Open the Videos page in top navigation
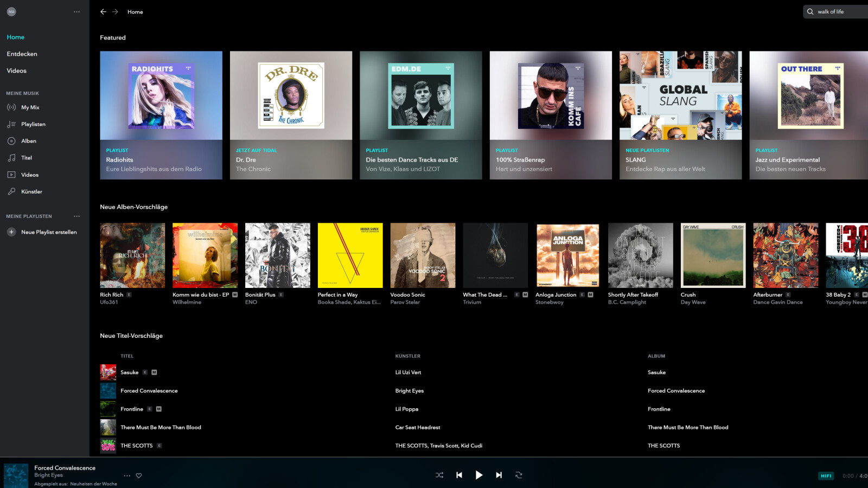Viewport: 868px width, 488px height. pos(17,71)
